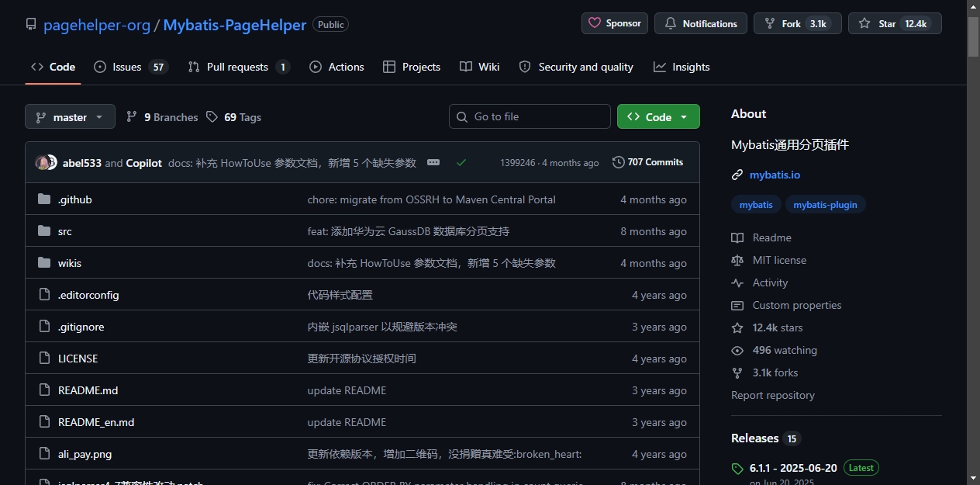Show commit status green checkmark details
Screen dimensions: 980x485
click(461, 162)
